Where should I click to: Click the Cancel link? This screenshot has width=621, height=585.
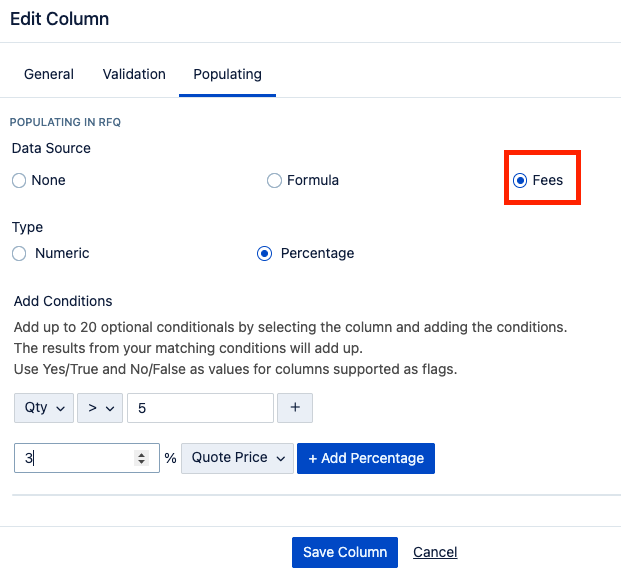point(435,552)
